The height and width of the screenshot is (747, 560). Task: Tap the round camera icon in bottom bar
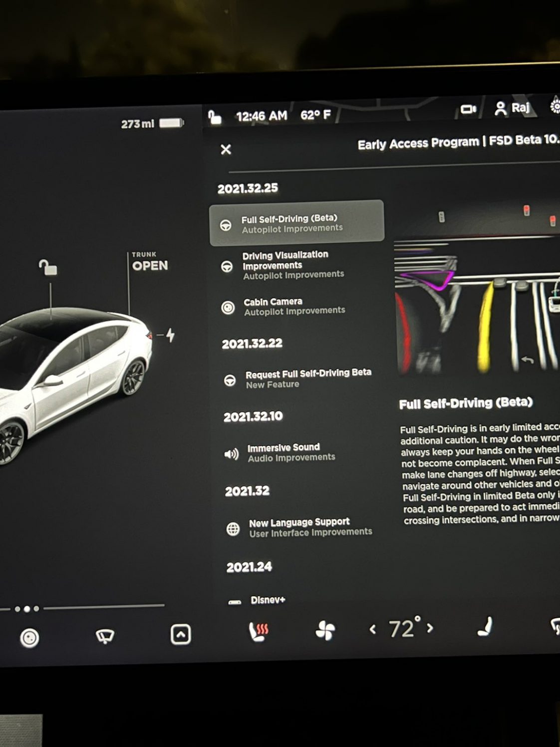click(29, 638)
